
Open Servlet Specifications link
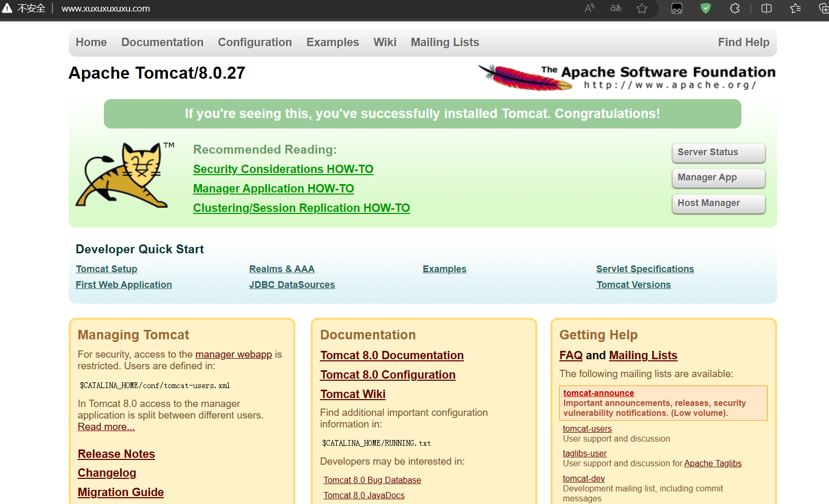coord(645,269)
